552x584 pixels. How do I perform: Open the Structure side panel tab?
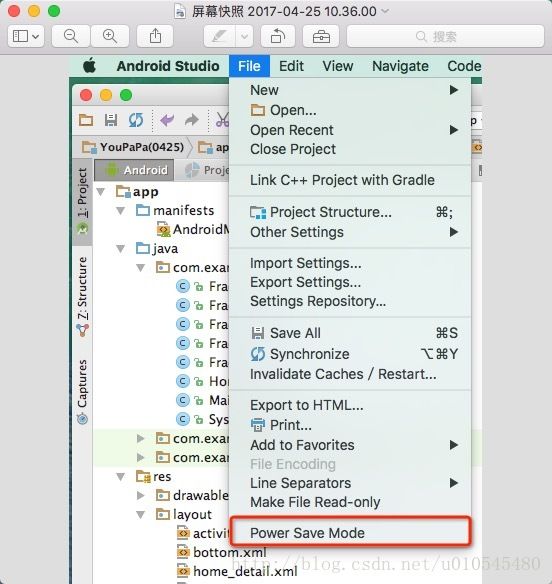[82, 296]
